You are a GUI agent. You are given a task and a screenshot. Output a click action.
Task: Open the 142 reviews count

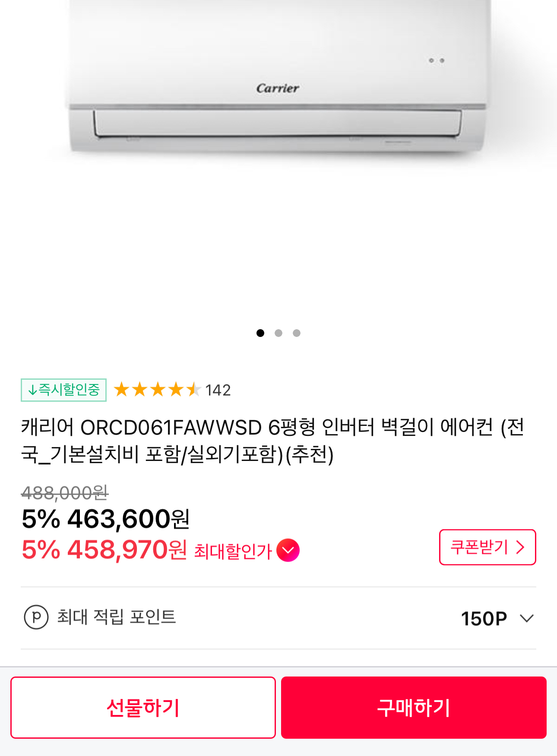[218, 390]
